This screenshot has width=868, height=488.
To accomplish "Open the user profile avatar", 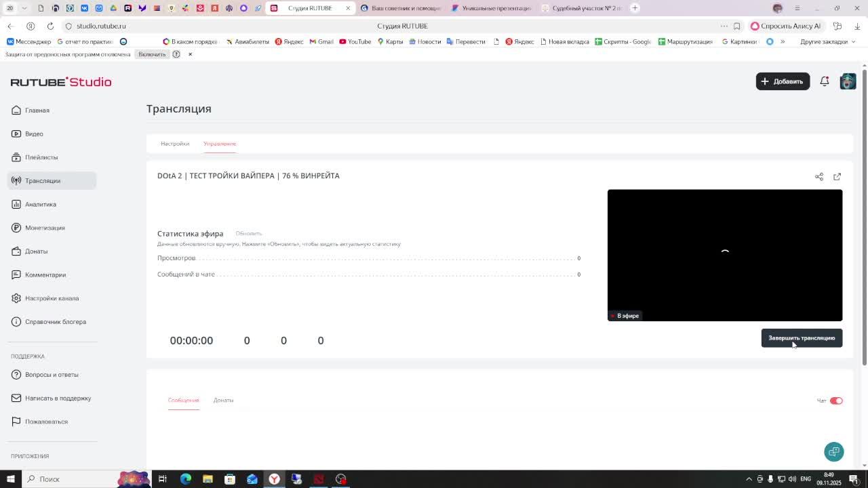I will (848, 81).
